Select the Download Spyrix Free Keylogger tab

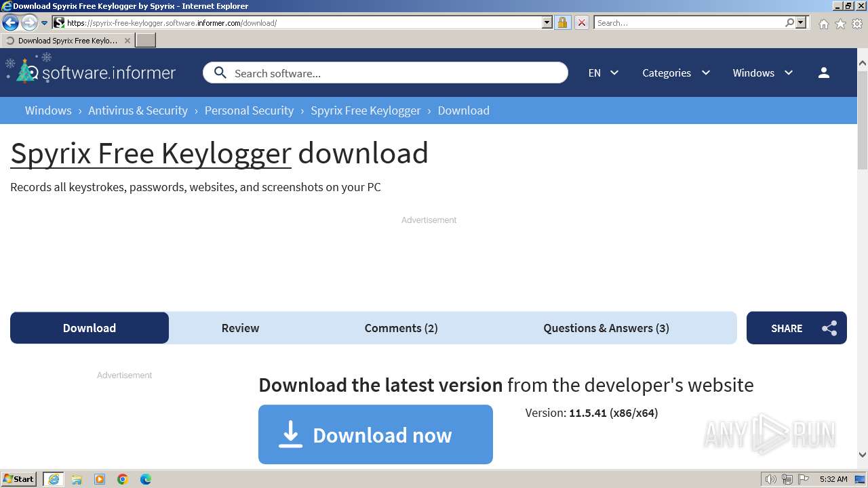[67, 41]
